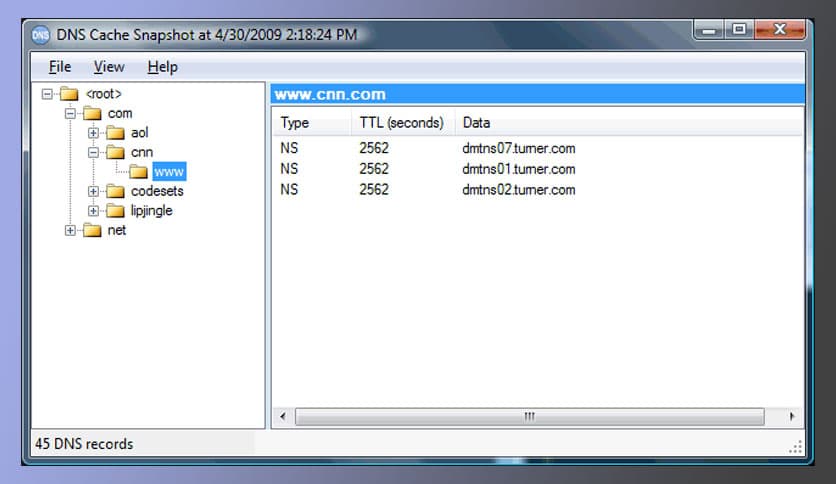
Task: Select the dmtns01.turner.com record
Action: tap(519, 169)
